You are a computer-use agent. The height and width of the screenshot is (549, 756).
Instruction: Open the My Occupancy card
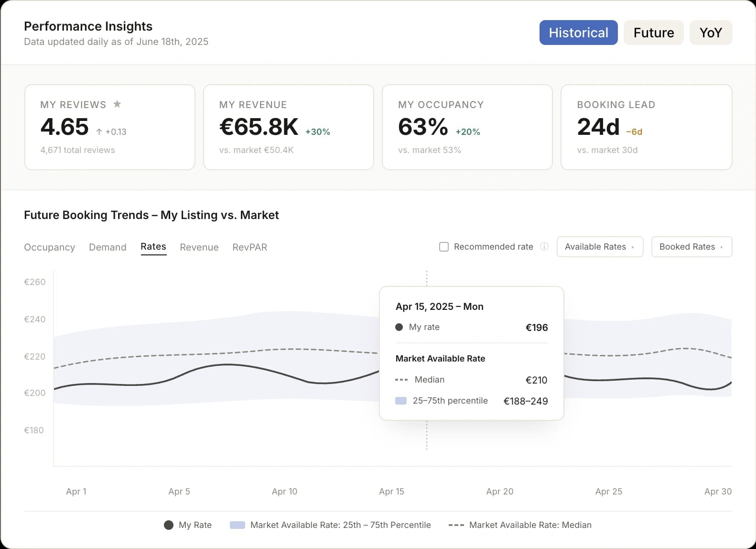tap(467, 127)
